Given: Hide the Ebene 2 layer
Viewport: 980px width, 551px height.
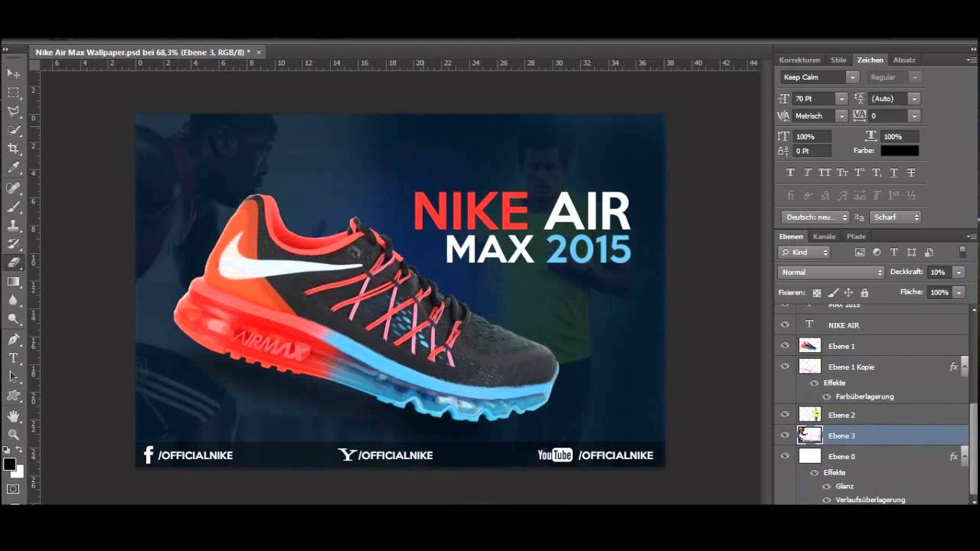Looking at the screenshot, I should pyautogui.click(x=785, y=415).
